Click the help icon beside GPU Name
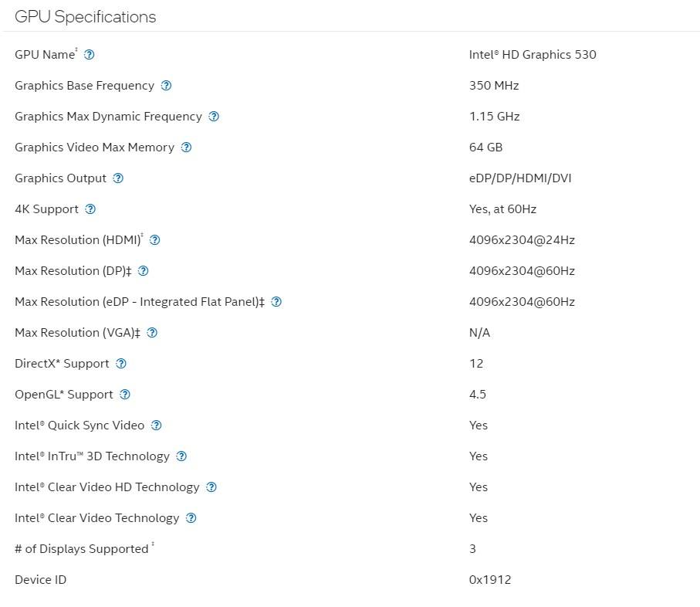 [x=90, y=55]
